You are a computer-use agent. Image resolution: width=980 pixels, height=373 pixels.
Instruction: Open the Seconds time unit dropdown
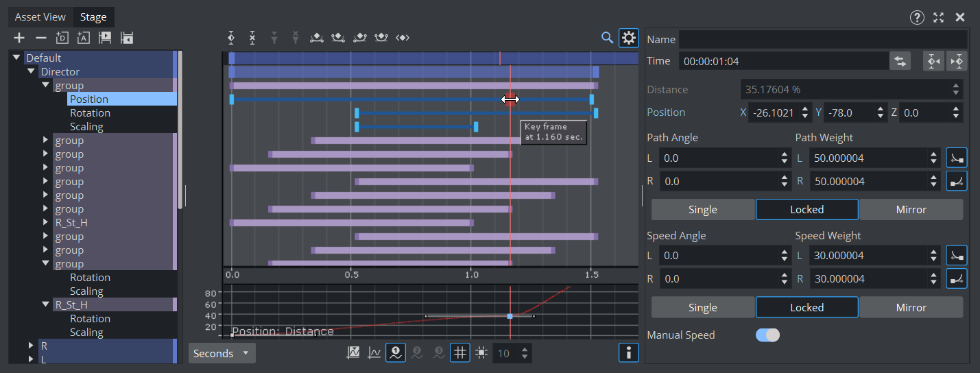coord(222,353)
